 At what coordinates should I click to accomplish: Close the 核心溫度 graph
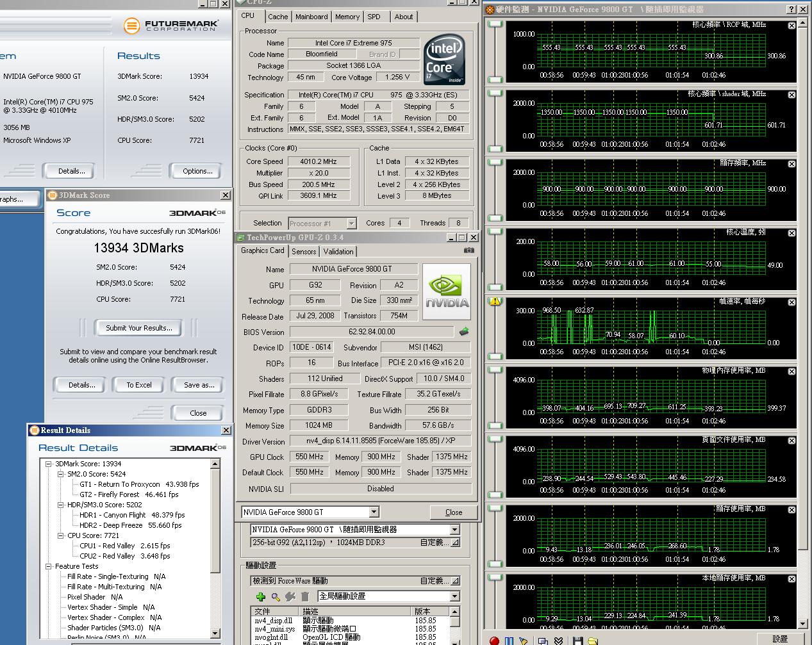[791, 233]
